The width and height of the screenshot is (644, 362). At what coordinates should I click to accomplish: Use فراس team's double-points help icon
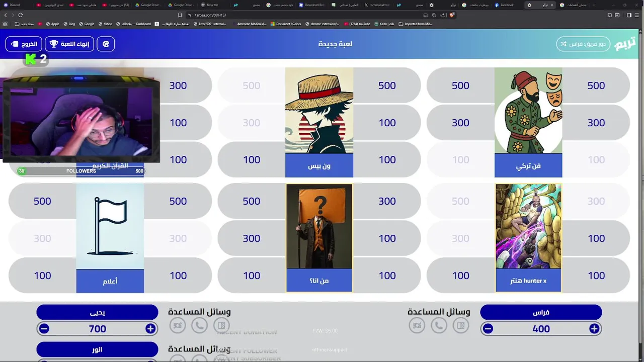[x=461, y=325]
